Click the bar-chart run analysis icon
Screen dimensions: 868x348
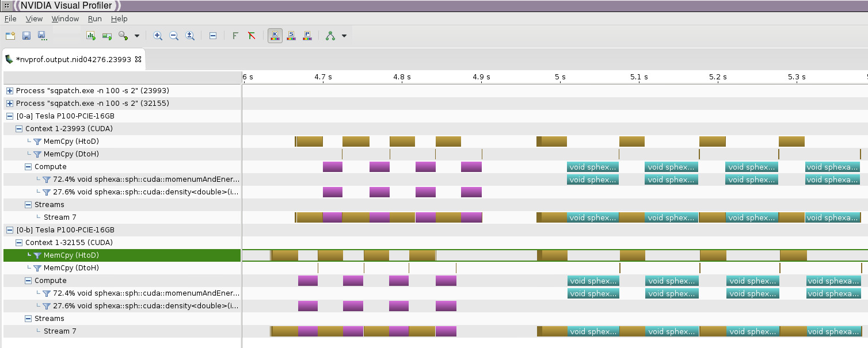tap(91, 36)
